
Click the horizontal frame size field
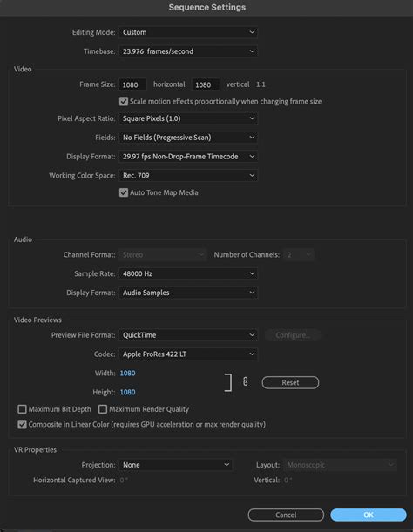point(132,84)
